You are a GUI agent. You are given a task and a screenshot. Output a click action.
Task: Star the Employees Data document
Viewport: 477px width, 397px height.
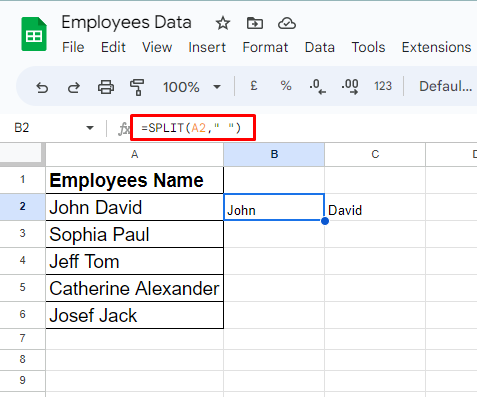tap(223, 23)
